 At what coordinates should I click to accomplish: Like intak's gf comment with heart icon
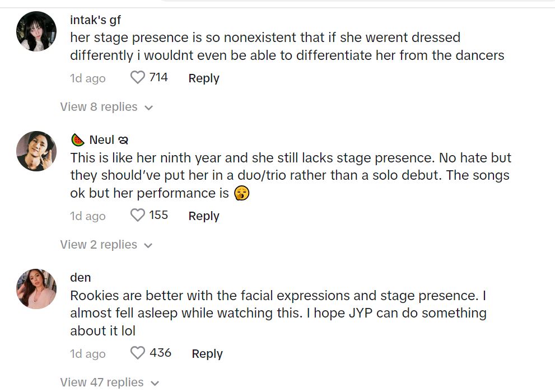(x=138, y=78)
